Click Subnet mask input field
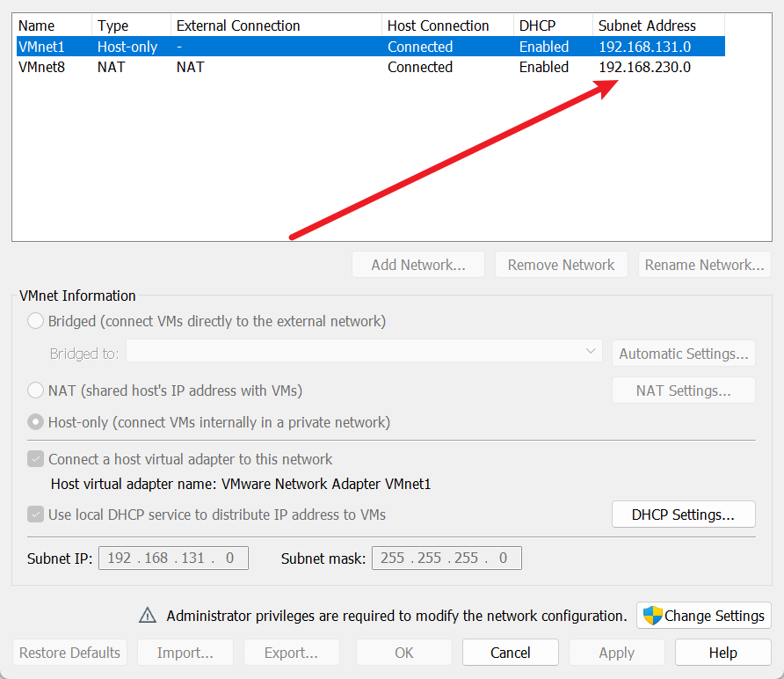 pos(447,558)
